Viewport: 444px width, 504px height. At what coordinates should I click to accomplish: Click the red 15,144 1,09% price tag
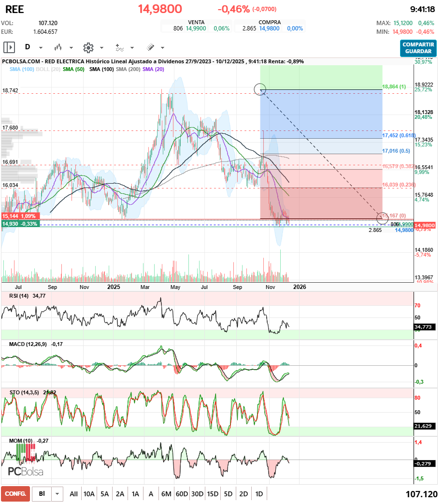pyautogui.click(x=20, y=216)
